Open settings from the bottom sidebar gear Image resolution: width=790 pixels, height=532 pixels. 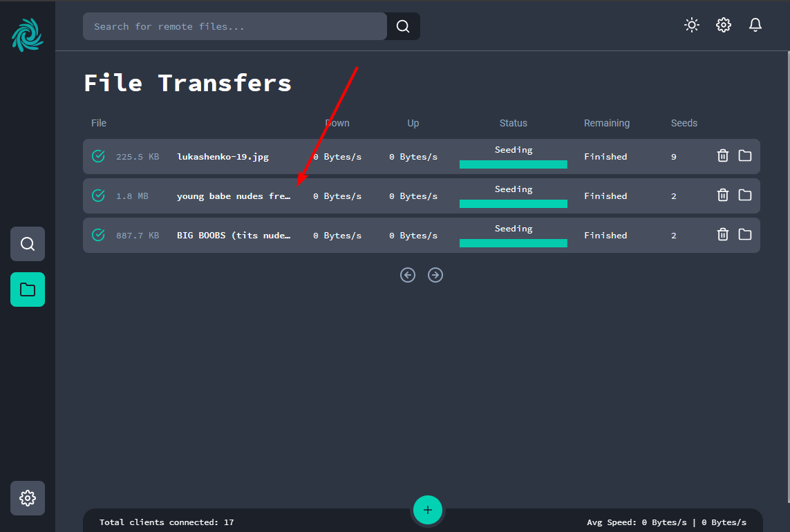[28, 498]
